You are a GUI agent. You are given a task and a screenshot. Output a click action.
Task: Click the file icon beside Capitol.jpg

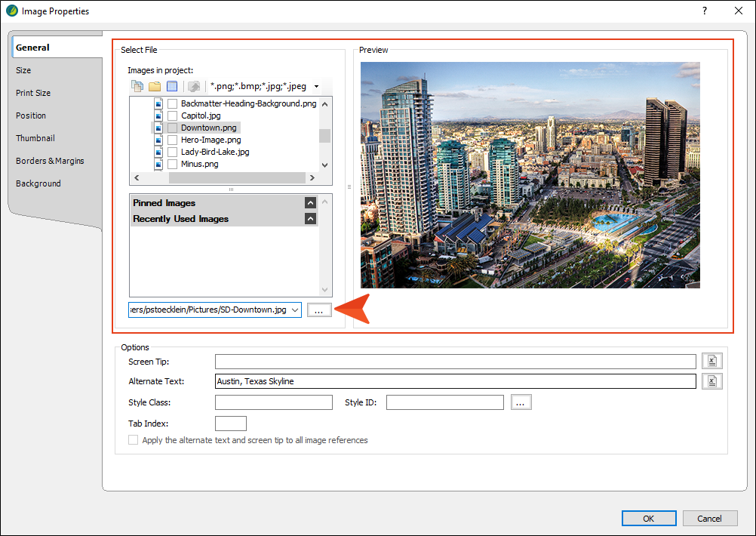tap(158, 116)
